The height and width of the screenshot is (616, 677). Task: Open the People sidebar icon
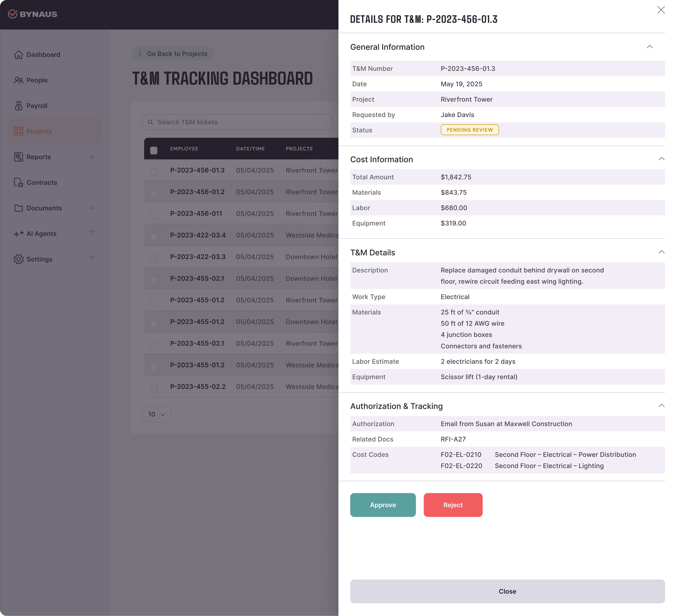pos(18,80)
